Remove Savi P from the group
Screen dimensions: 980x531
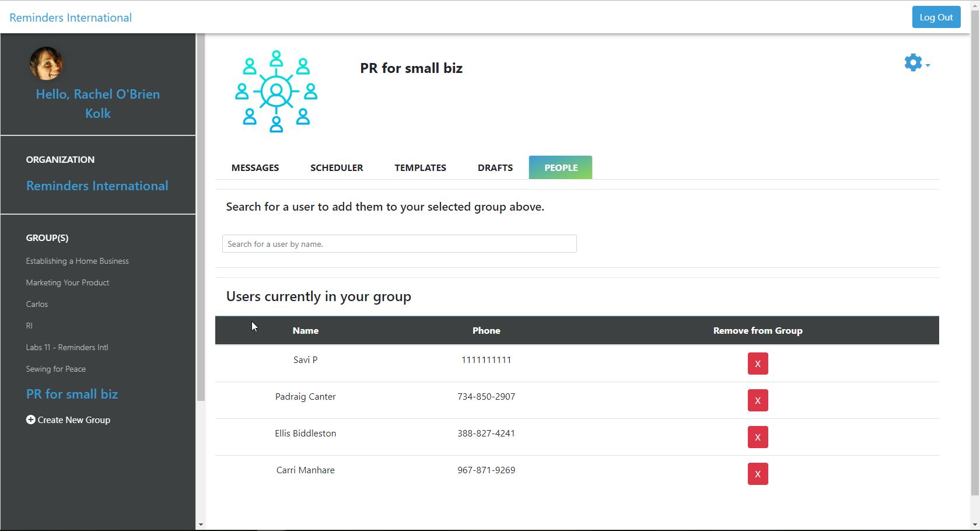click(757, 363)
